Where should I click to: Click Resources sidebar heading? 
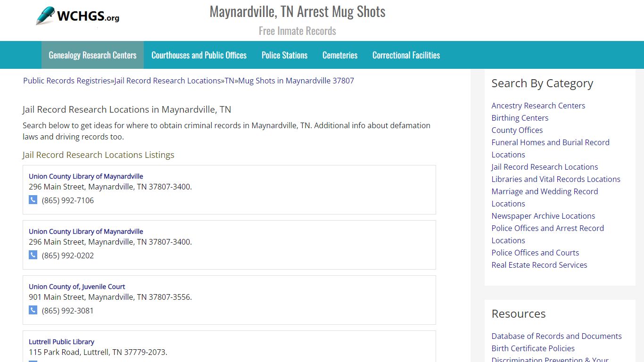pos(519,314)
